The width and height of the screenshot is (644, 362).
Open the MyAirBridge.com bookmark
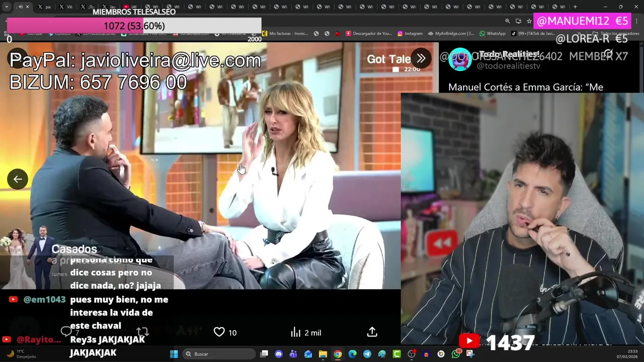451,34
